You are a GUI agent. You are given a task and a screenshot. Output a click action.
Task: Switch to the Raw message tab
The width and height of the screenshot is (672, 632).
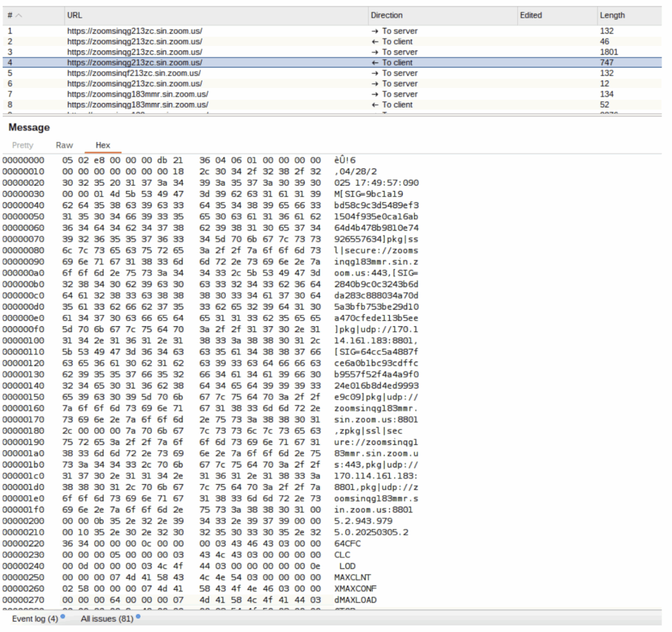click(x=64, y=145)
